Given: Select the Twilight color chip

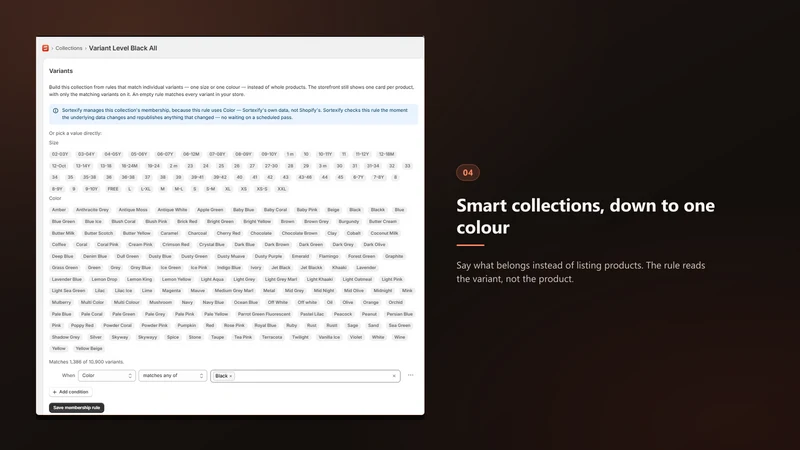Looking at the screenshot, I should [300, 337].
